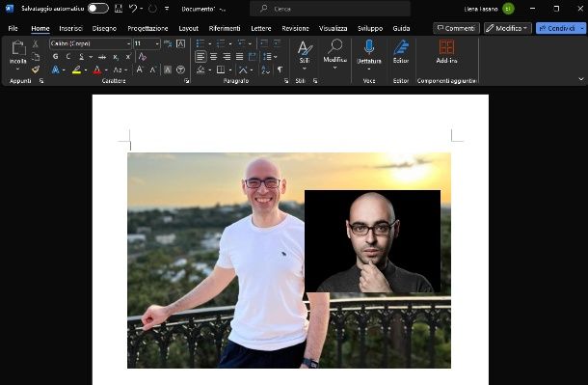The height and width of the screenshot is (385, 588).
Task: Align the paragraph to the right
Action: point(227,57)
